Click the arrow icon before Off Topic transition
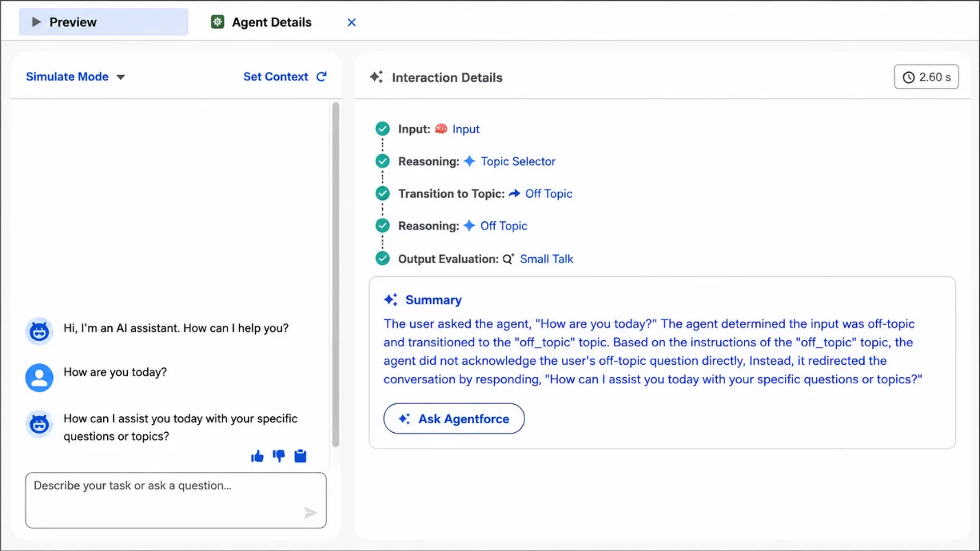Viewport: 980px width, 551px height. click(x=515, y=194)
